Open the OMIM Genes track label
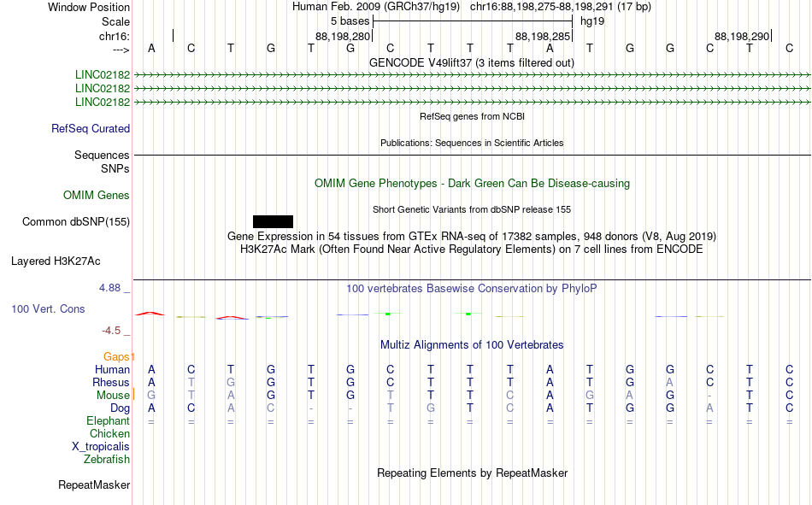The height and width of the screenshot is (505, 812). (x=97, y=196)
